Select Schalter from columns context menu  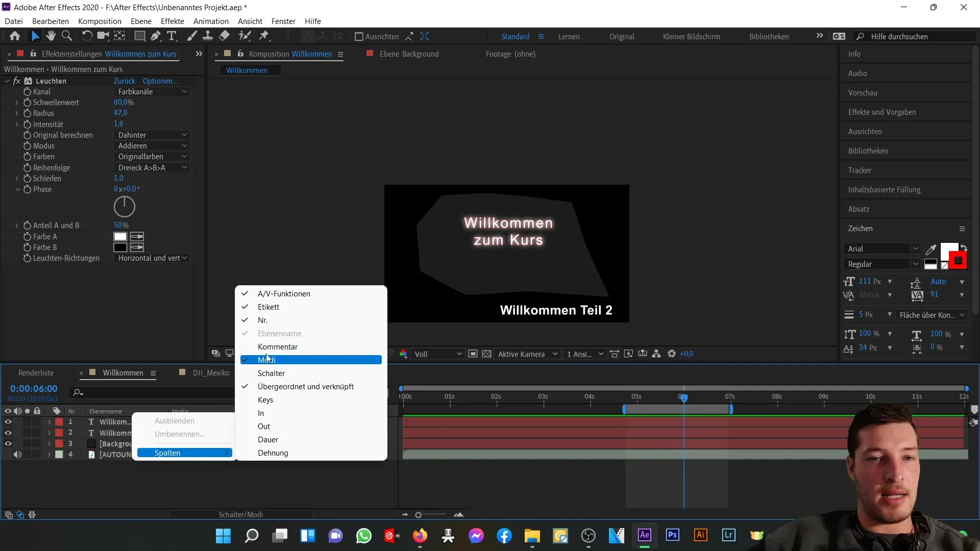click(x=272, y=373)
